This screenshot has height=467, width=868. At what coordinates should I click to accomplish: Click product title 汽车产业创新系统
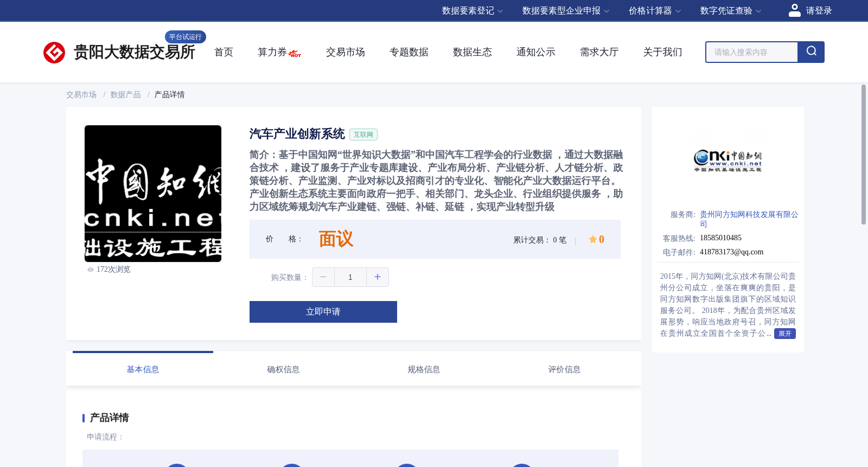tap(297, 134)
